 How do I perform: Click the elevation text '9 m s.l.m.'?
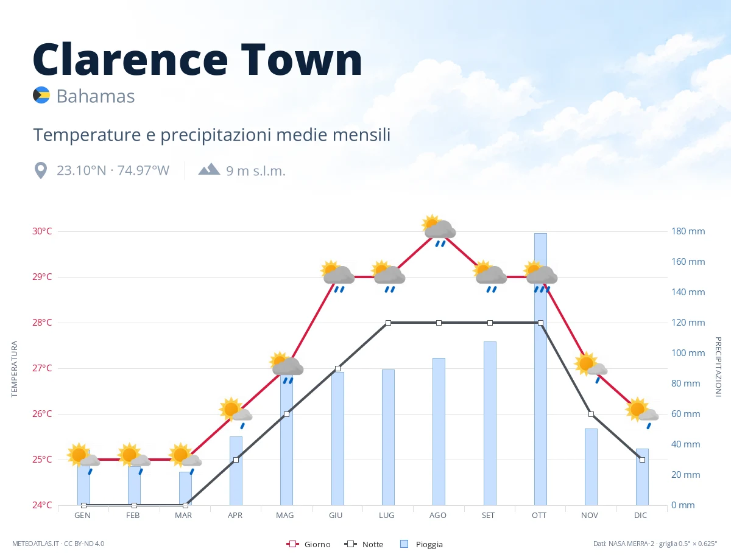pos(256,171)
